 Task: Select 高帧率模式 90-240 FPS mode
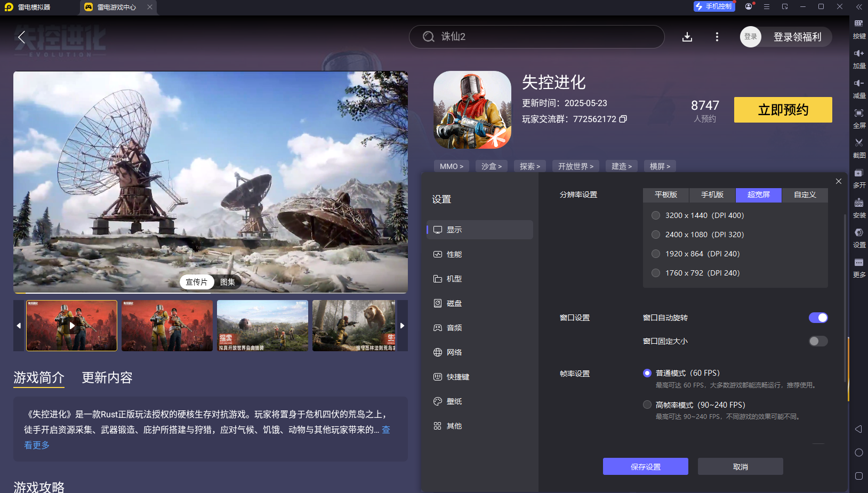point(647,405)
